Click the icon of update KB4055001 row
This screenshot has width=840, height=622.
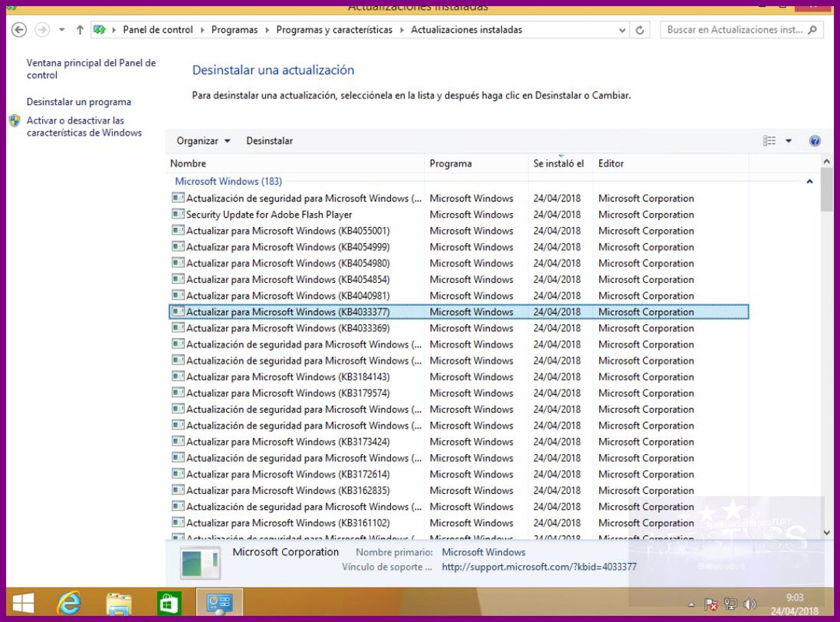(x=179, y=231)
